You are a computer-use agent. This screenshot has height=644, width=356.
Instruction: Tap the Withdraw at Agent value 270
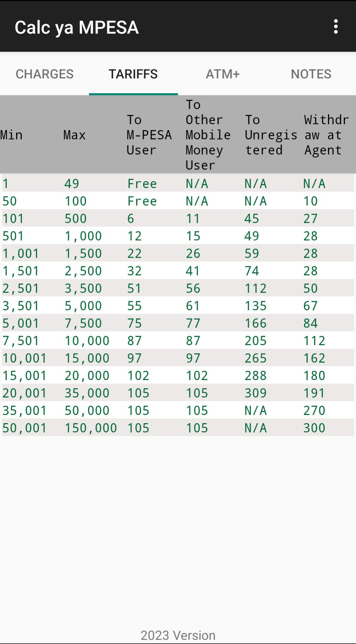click(x=314, y=410)
